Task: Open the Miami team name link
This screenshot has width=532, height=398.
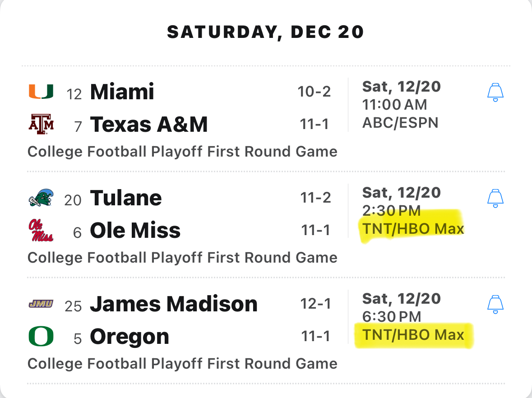Action: [x=122, y=92]
